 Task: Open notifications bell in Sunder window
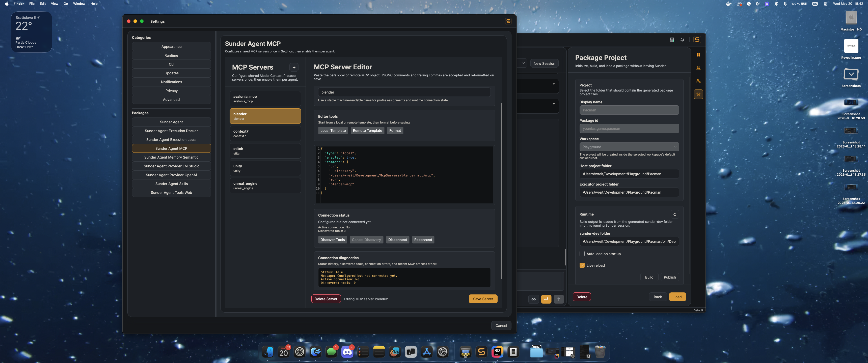pos(682,40)
